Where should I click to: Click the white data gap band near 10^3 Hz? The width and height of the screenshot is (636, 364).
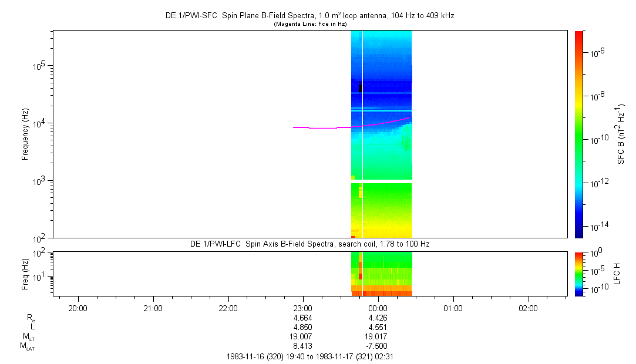[x=382, y=181]
